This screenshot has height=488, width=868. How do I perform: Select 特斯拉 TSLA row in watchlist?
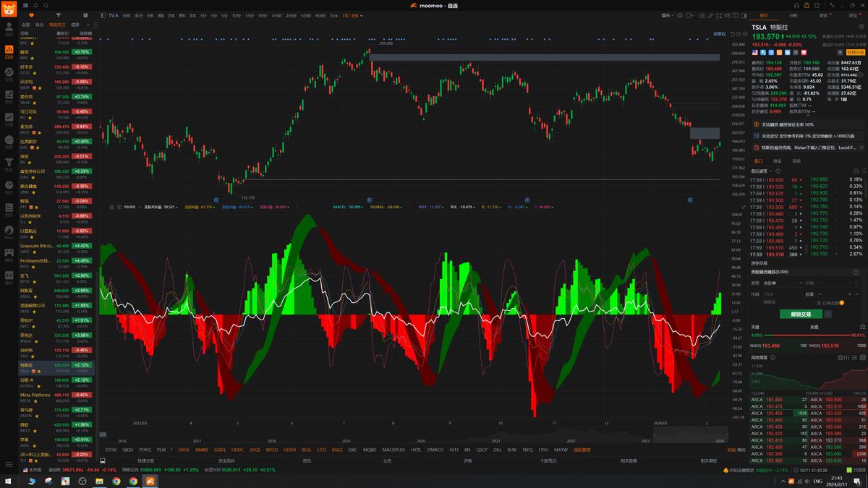coord(56,367)
